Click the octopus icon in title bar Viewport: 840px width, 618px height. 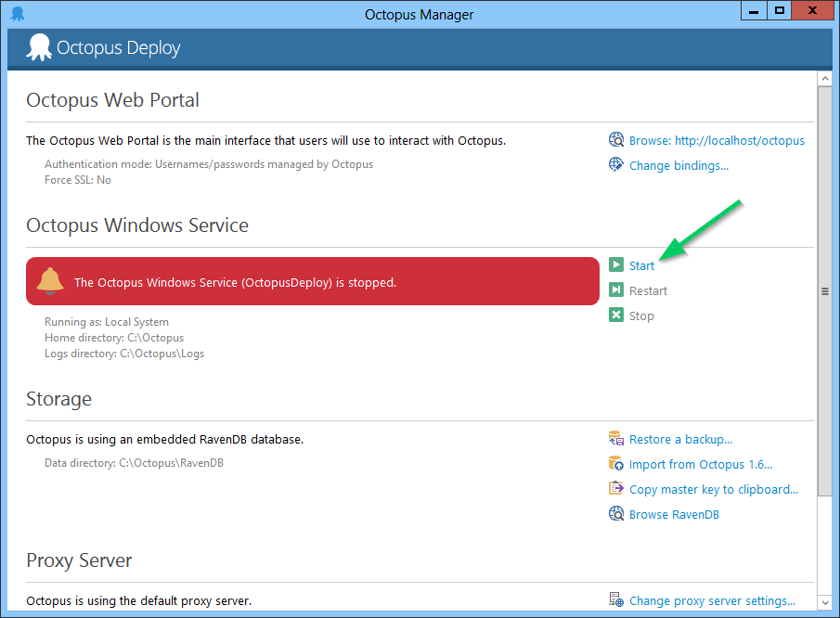[17, 14]
